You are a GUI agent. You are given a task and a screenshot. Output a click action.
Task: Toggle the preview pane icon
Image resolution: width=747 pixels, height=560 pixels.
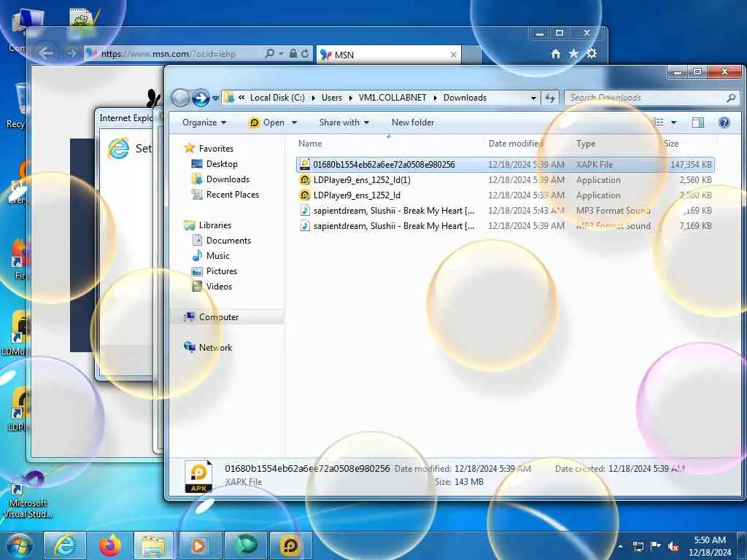(698, 122)
